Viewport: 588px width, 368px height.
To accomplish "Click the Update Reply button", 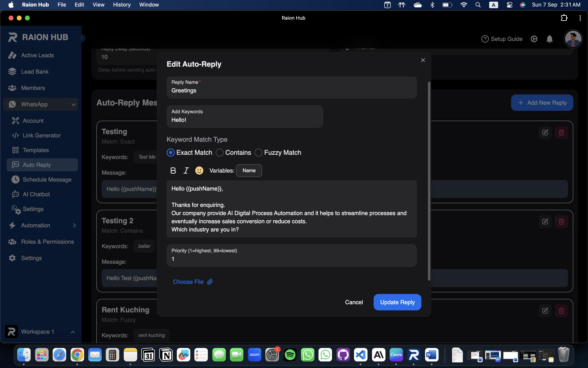I will pyautogui.click(x=397, y=302).
